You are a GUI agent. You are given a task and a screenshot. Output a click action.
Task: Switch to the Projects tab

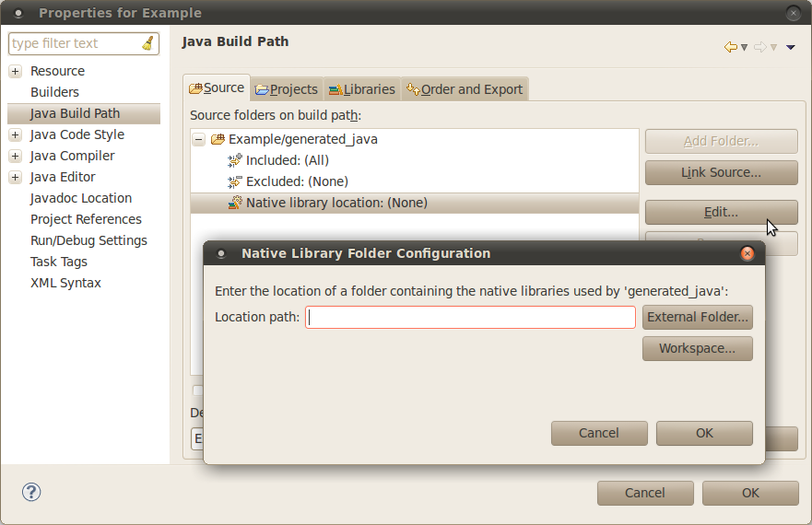click(x=287, y=89)
